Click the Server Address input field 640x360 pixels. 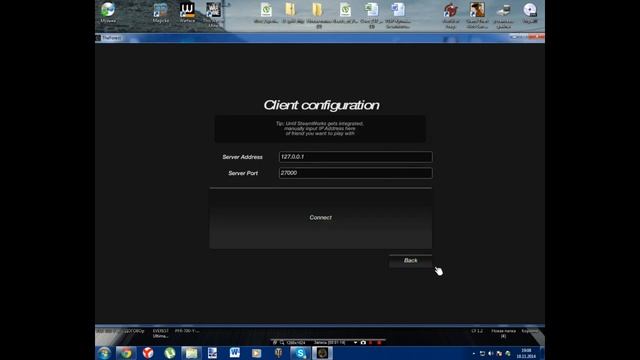click(356, 157)
